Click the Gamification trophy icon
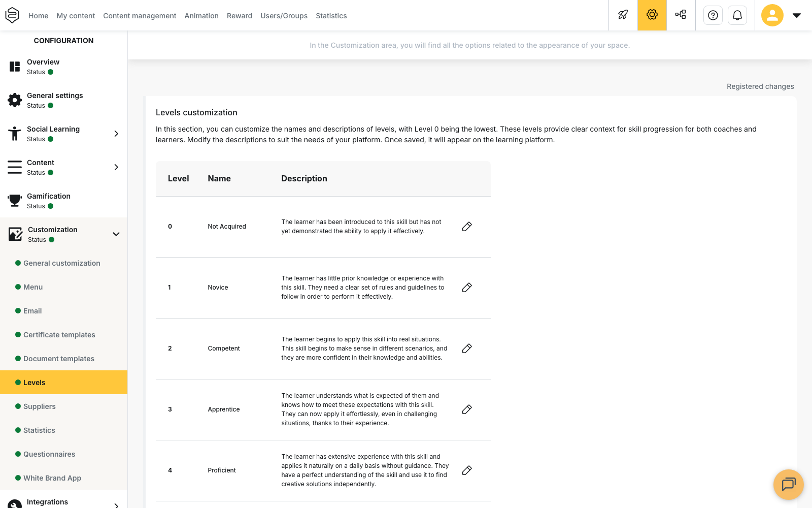The width and height of the screenshot is (812, 508). point(15,201)
